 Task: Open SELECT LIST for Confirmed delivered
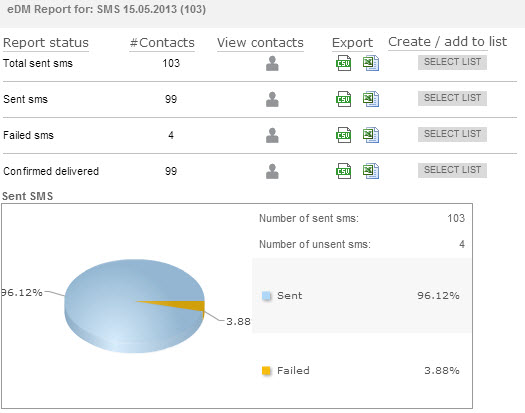[452, 170]
